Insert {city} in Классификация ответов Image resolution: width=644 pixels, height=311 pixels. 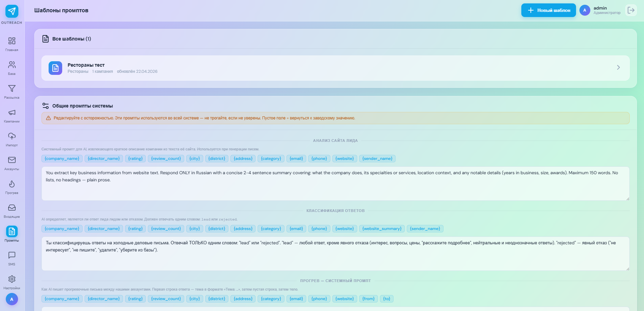tap(195, 229)
